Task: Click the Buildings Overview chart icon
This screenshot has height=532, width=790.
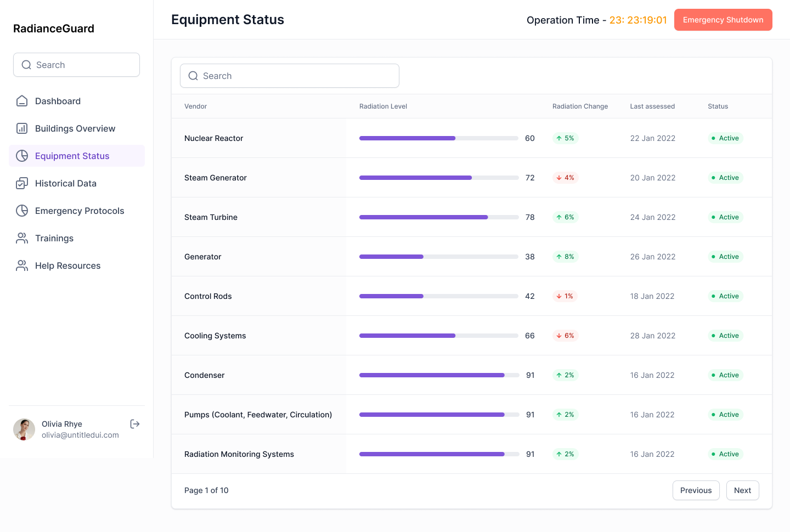Action: [x=22, y=128]
